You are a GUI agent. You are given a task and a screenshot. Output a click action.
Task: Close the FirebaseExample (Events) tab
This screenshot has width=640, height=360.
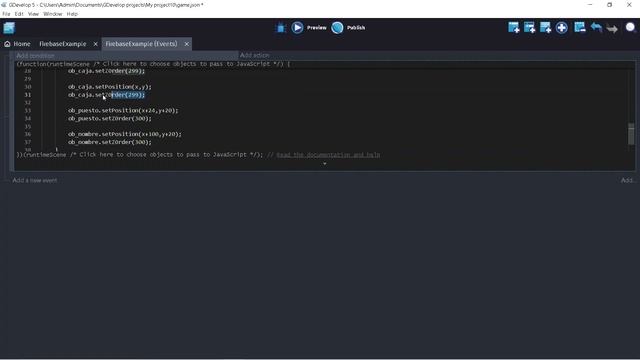point(187,44)
